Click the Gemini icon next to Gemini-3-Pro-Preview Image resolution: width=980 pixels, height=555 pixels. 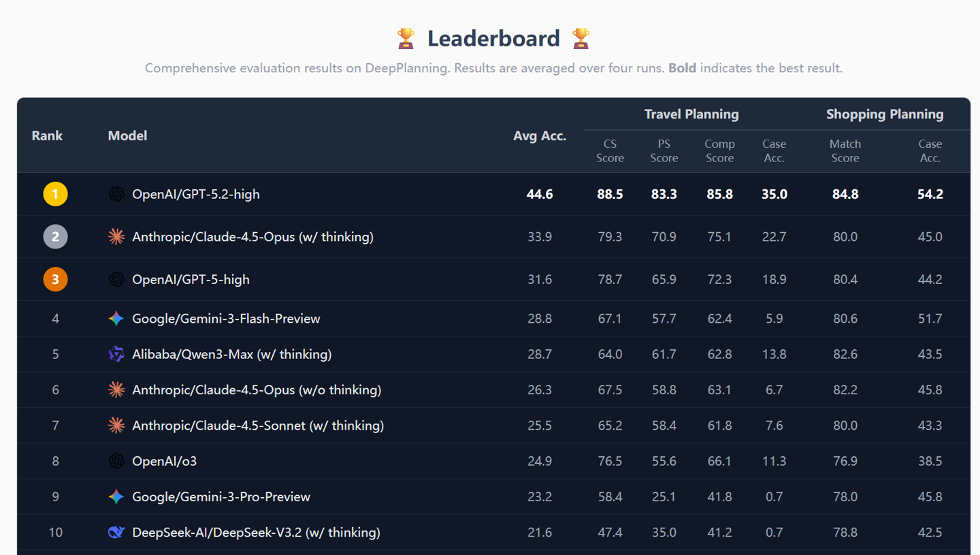116,497
